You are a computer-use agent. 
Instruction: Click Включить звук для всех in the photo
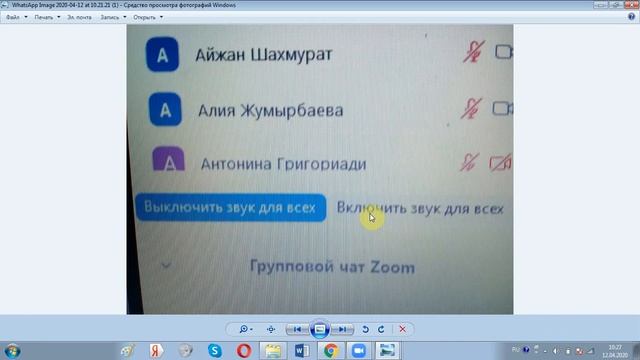(420, 209)
